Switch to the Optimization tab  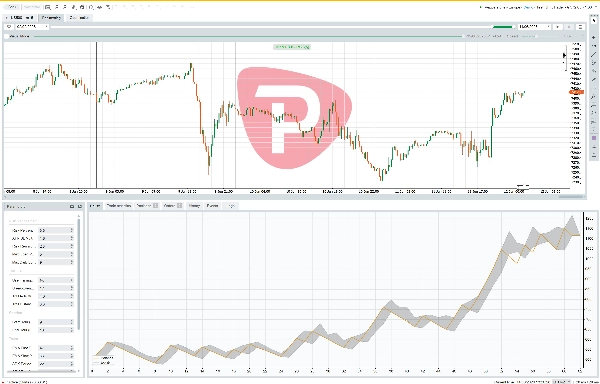[x=79, y=18]
